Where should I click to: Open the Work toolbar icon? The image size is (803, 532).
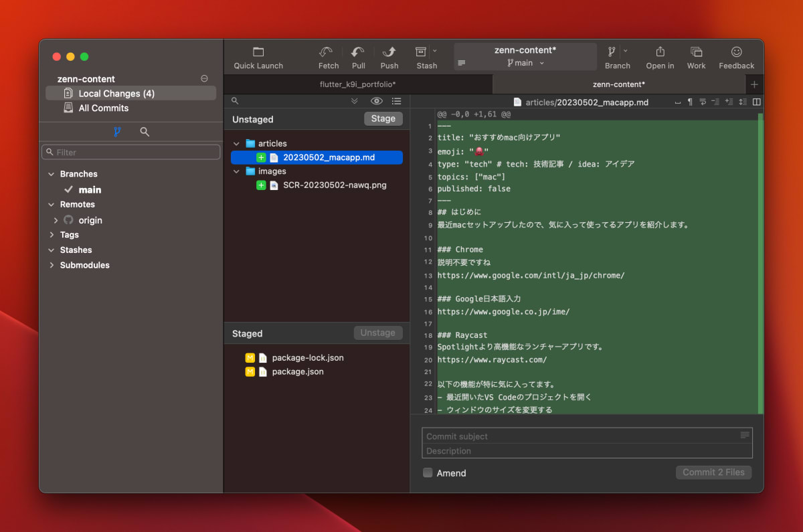tap(696, 52)
